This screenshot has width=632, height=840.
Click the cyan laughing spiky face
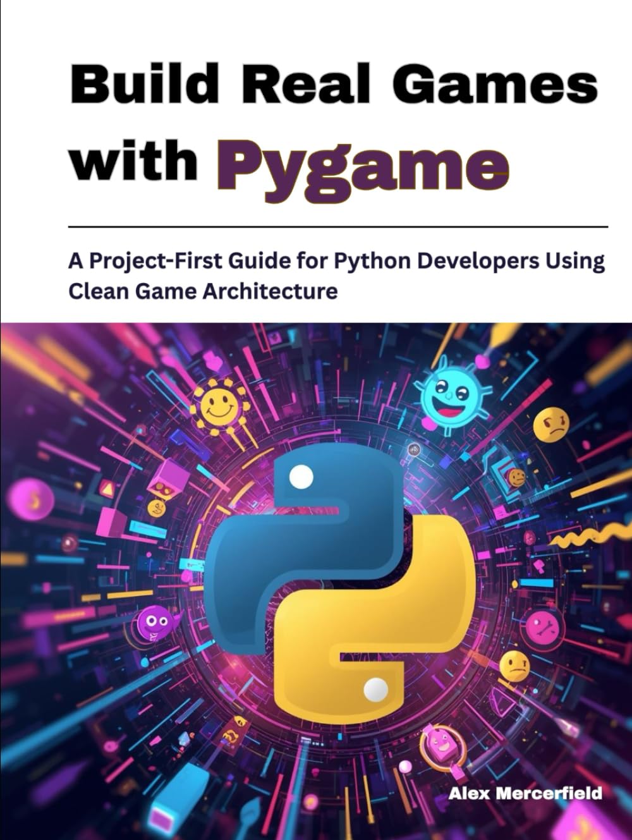click(x=451, y=396)
